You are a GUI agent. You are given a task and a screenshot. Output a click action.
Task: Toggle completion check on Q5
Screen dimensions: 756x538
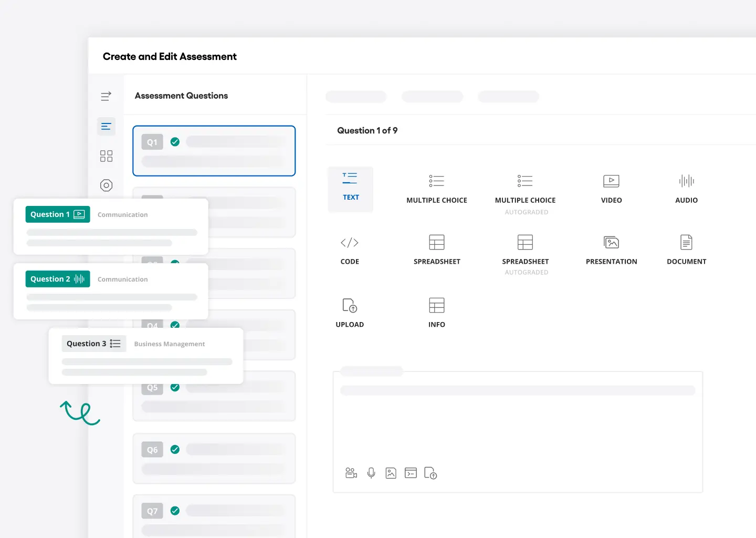point(175,387)
